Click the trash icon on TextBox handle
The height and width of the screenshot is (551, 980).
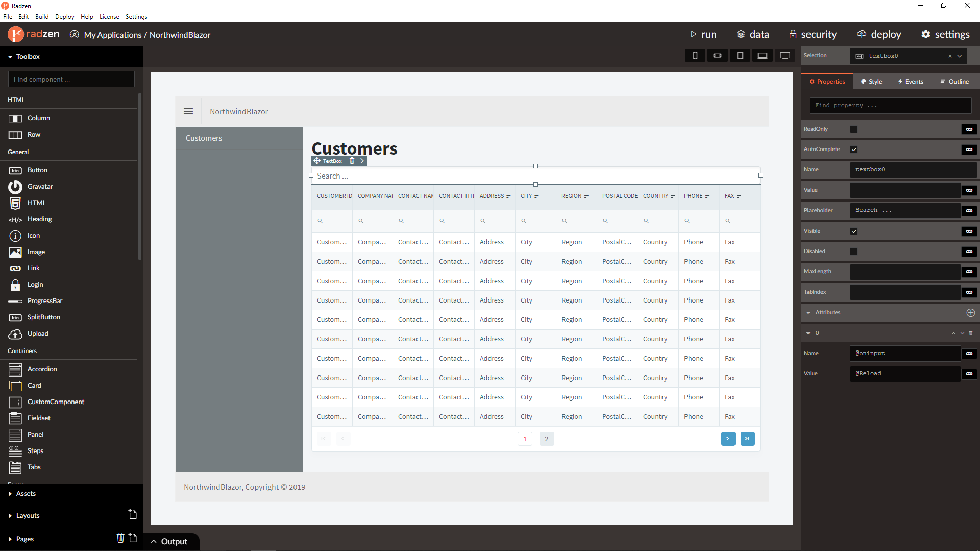352,161
